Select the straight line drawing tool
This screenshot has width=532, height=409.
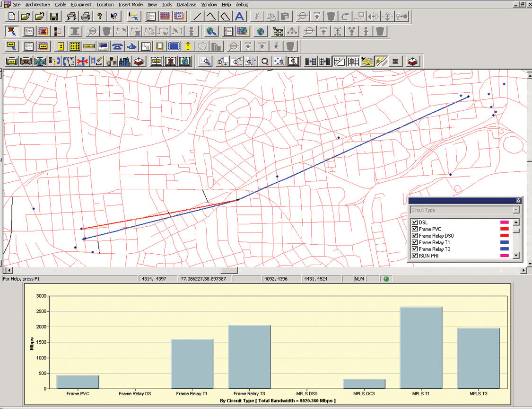pos(197,17)
